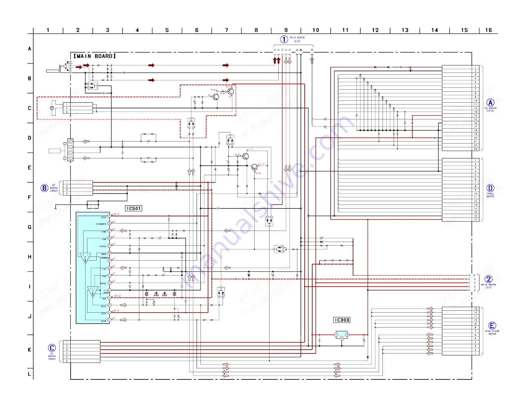
Task: Click the AMP B triangle symbol in IC501
Action: [x=85, y=258]
